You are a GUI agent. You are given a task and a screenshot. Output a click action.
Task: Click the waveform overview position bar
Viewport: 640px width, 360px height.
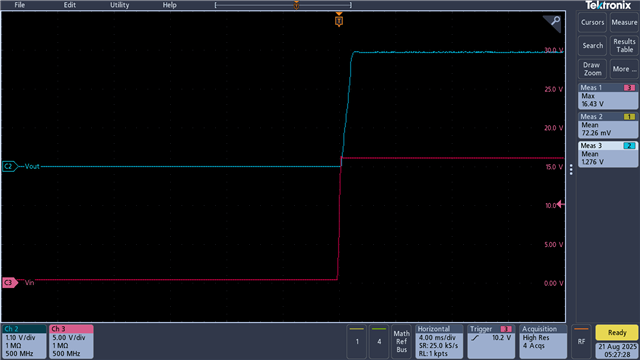[x=283, y=5]
